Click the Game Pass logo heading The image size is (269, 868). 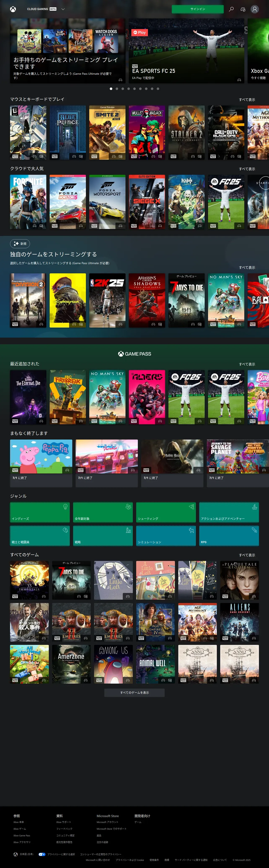coord(134,354)
